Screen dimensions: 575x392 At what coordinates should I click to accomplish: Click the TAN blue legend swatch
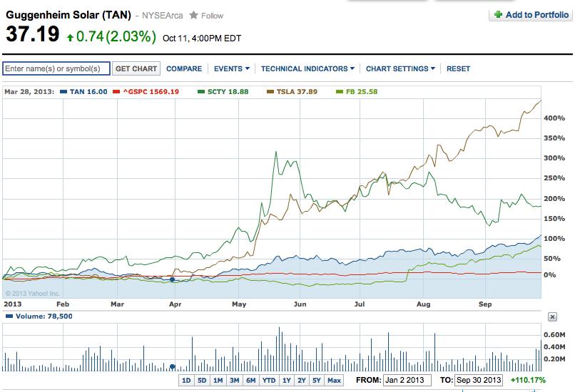point(63,92)
